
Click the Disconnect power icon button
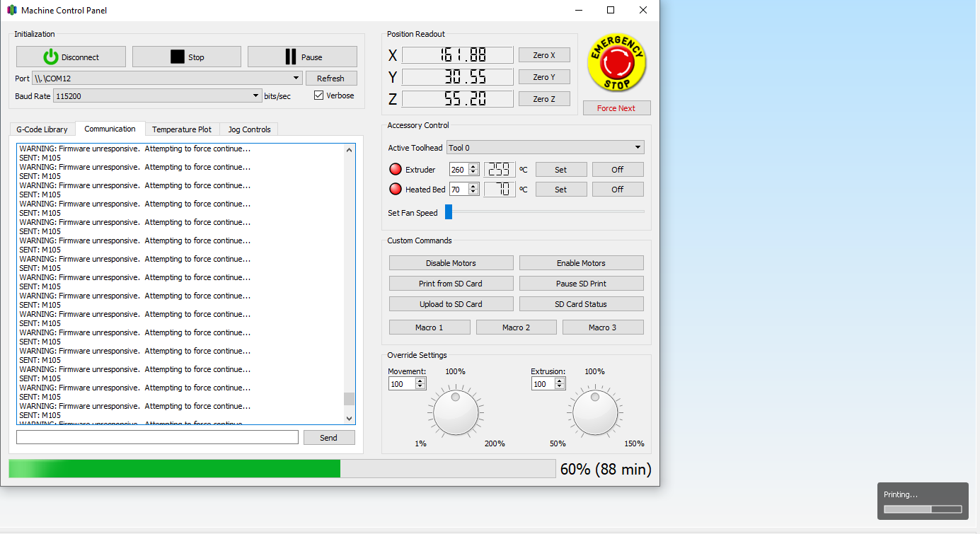click(71, 57)
